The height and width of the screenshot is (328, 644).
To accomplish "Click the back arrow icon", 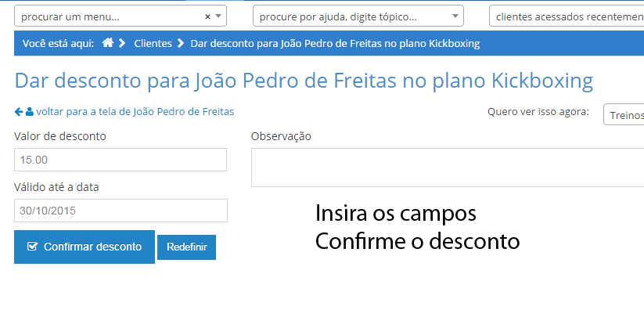I will click(19, 112).
